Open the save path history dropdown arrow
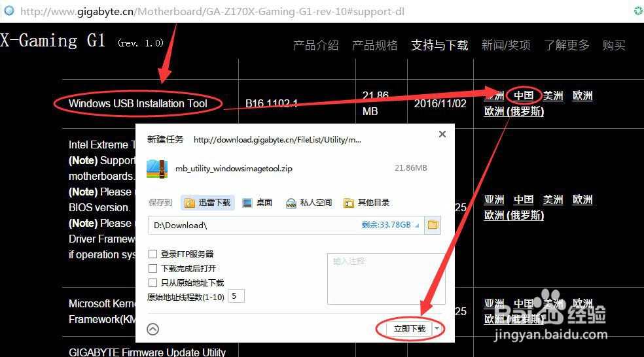The width and height of the screenshot is (644, 357). 417,226
